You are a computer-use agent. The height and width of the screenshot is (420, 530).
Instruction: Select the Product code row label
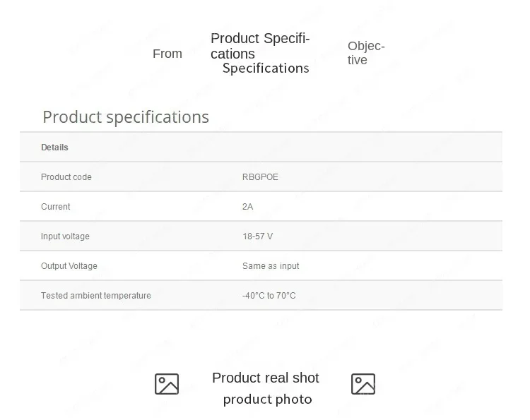click(66, 177)
